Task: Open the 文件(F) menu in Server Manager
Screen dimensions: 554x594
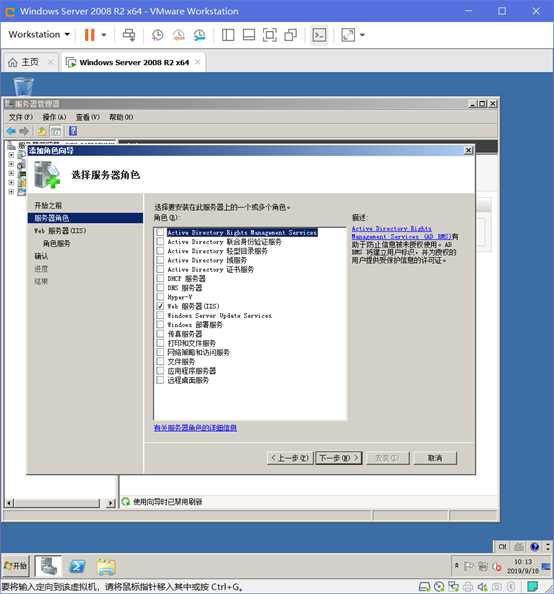Action: point(20,117)
